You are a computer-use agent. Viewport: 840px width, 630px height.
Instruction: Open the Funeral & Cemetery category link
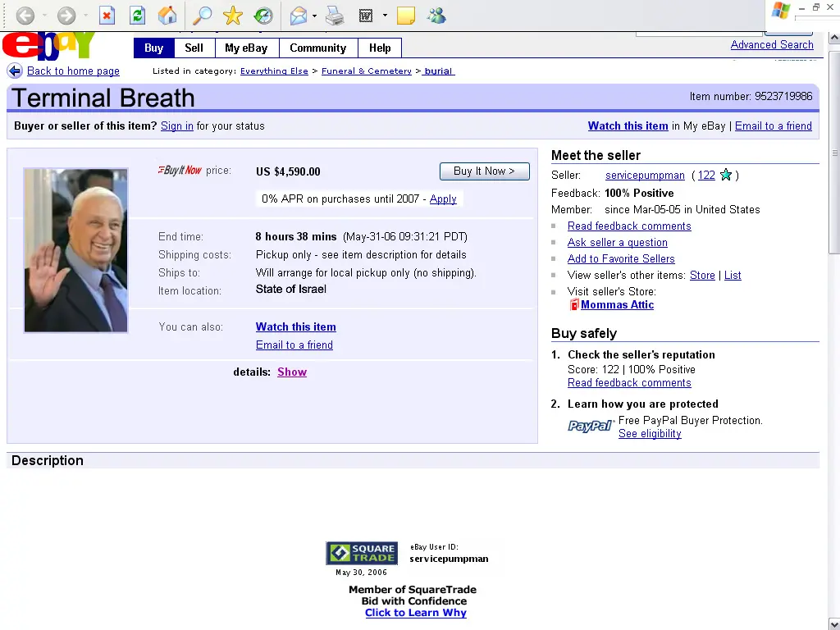[x=367, y=71]
